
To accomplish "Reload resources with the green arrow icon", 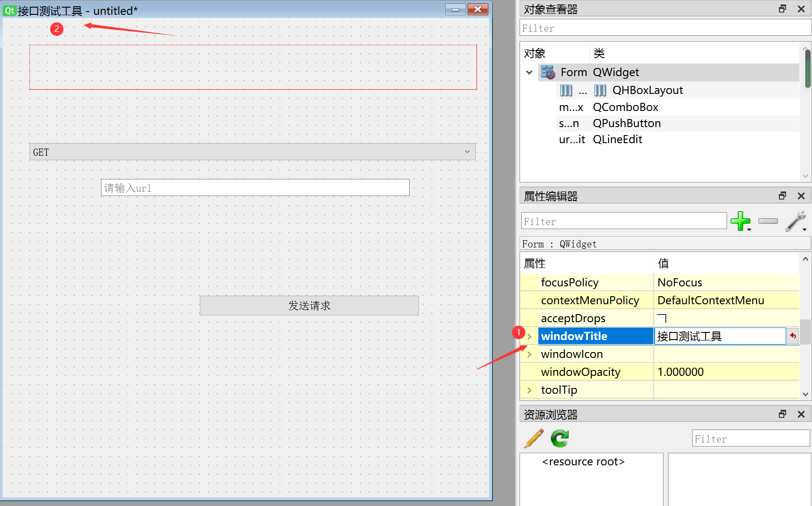I will (559, 438).
